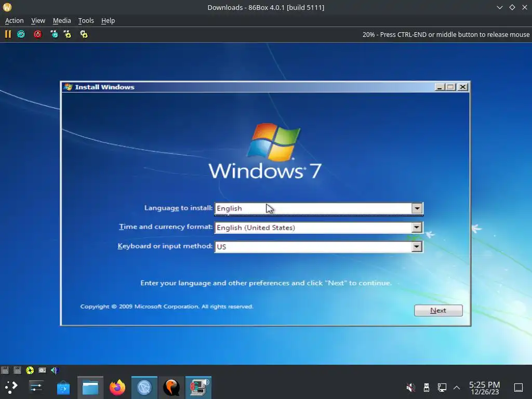Screen dimensions: 532x399
Task: Click the first floppy drive status icon
Action: (5, 370)
